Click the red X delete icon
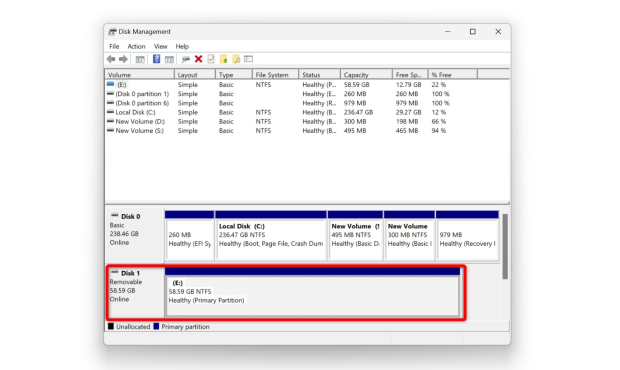Image resolution: width=620 pixels, height=370 pixels. [198, 59]
